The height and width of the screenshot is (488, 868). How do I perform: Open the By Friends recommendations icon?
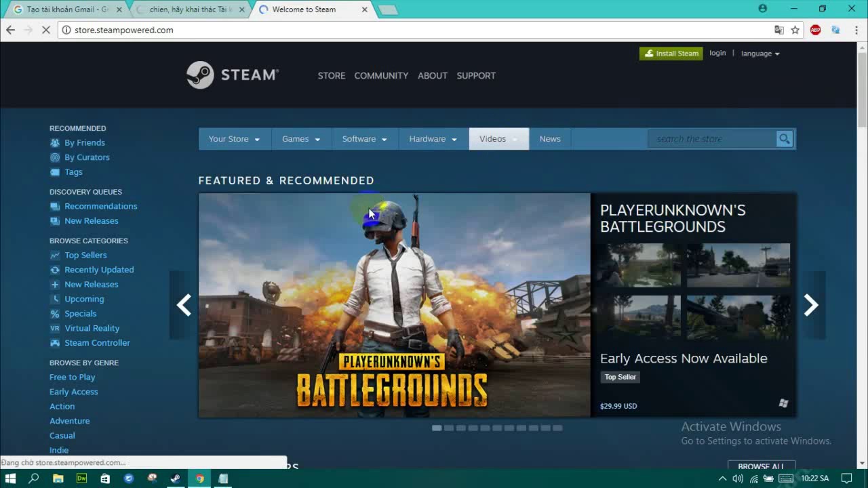click(55, 143)
